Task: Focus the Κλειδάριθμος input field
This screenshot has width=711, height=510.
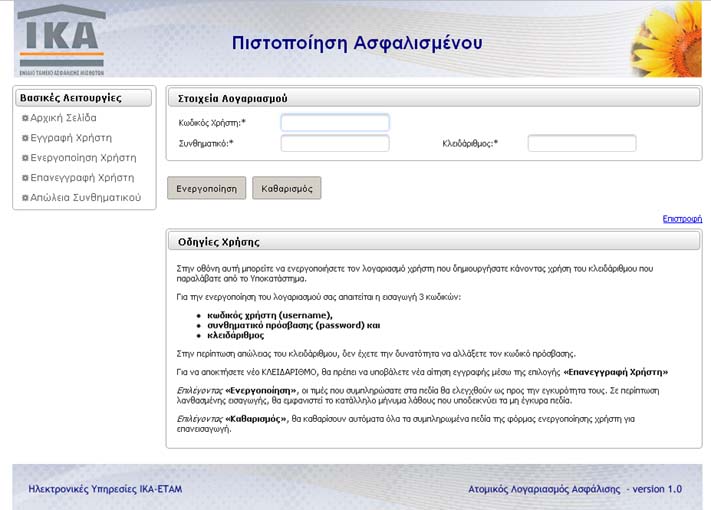Action: tap(582, 143)
